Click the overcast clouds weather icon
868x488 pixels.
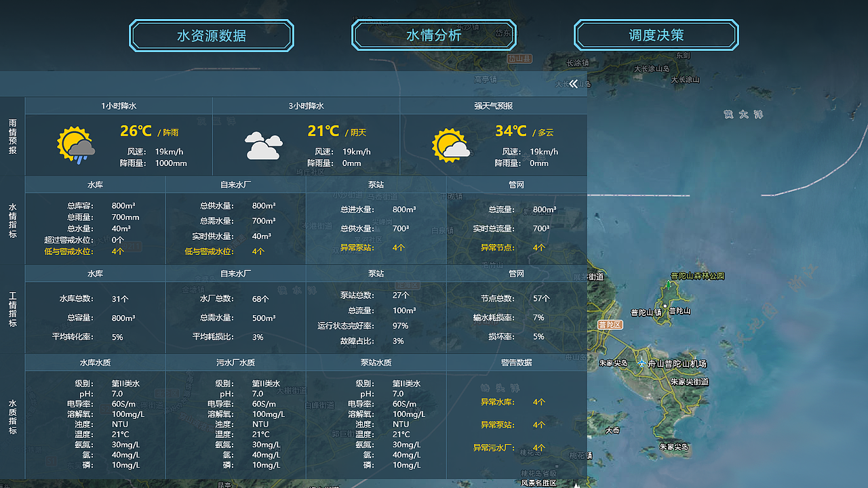pos(263,146)
